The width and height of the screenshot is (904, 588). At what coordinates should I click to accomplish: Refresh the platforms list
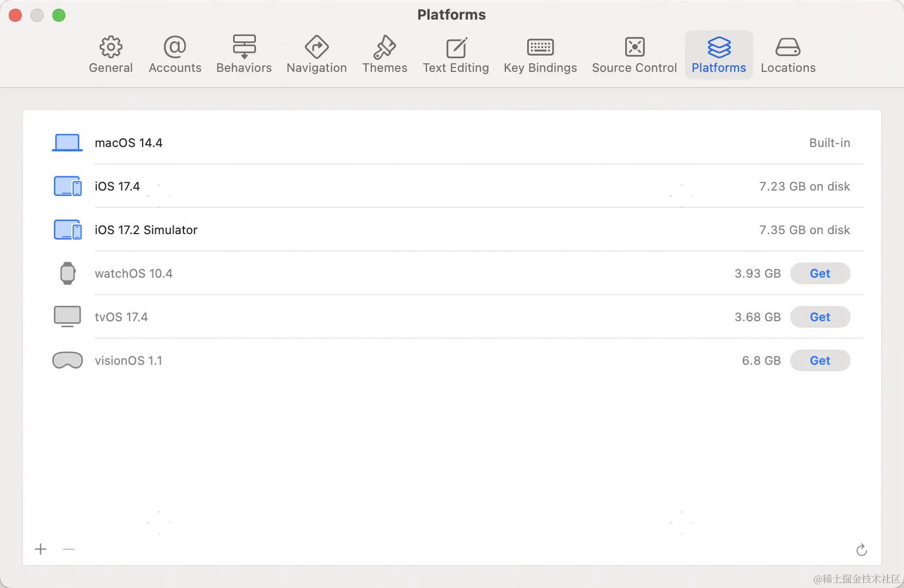(x=862, y=550)
